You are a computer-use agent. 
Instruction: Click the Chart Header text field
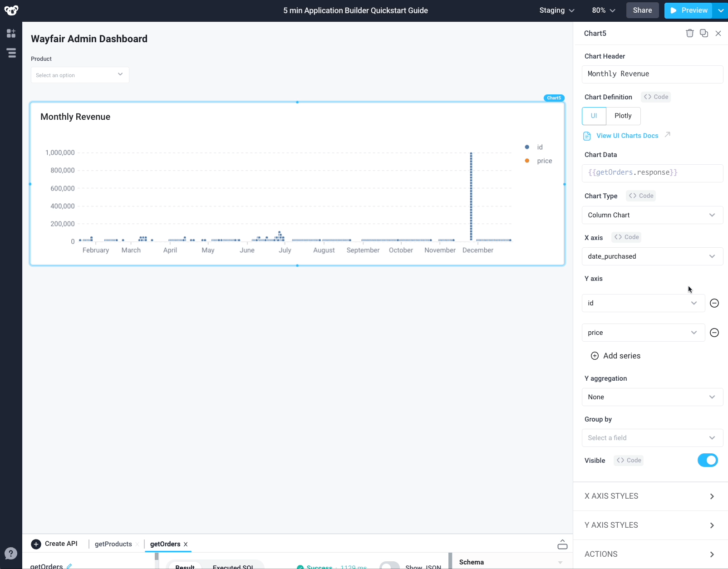pos(652,74)
